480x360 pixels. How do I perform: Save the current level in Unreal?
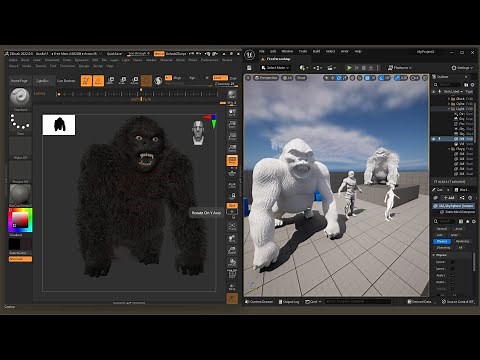(249, 68)
